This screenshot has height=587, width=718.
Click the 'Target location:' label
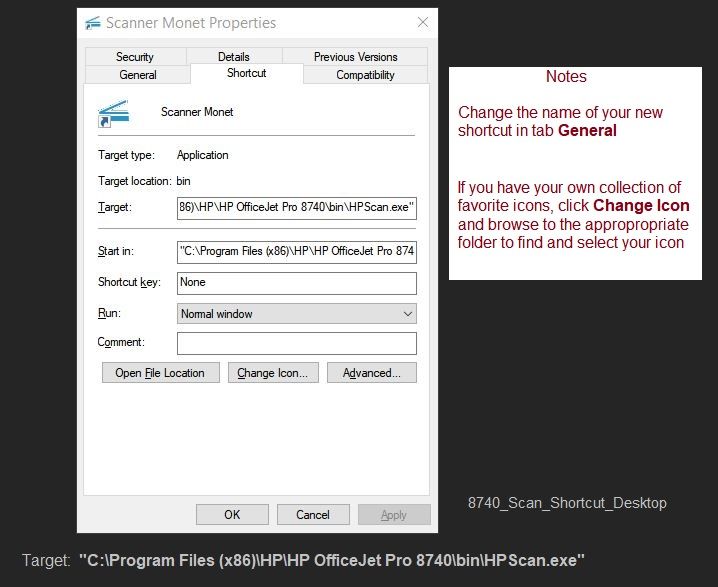135,181
